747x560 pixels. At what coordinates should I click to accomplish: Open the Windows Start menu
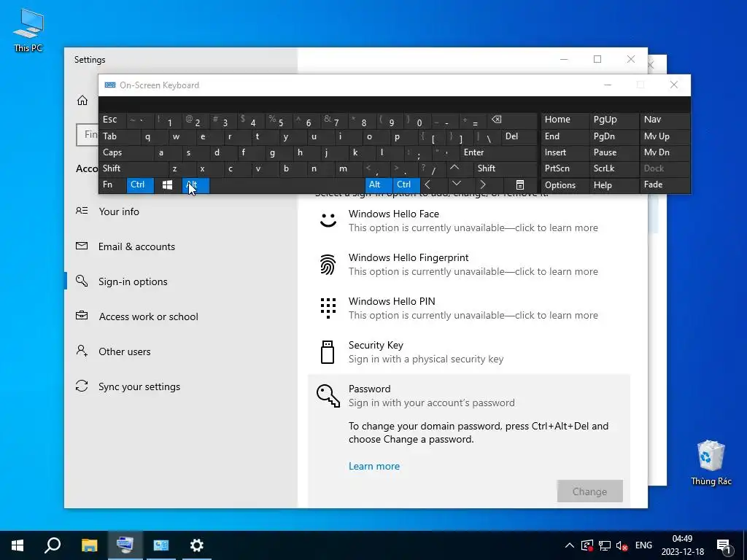click(x=18, y=545)
